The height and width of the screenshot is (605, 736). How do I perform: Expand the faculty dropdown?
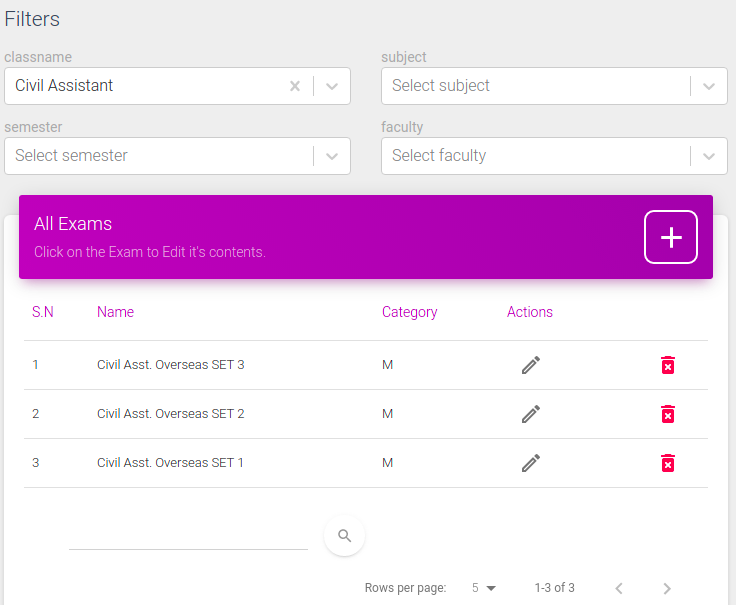pos(709,156)
